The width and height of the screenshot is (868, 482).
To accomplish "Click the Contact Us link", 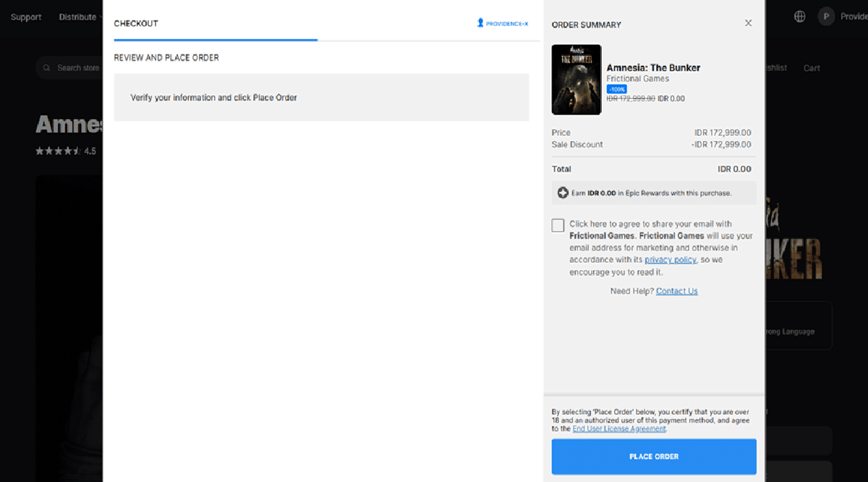I will tap(676, 291).
